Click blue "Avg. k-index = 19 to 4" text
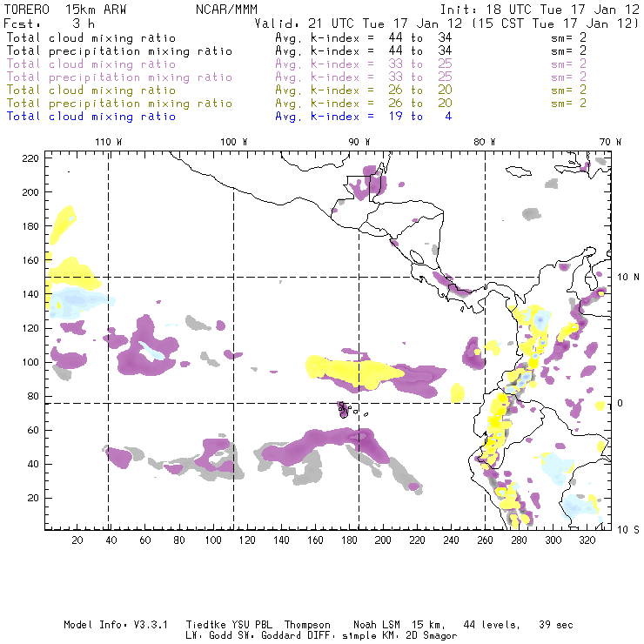644x644 pixels. [364, 117]
